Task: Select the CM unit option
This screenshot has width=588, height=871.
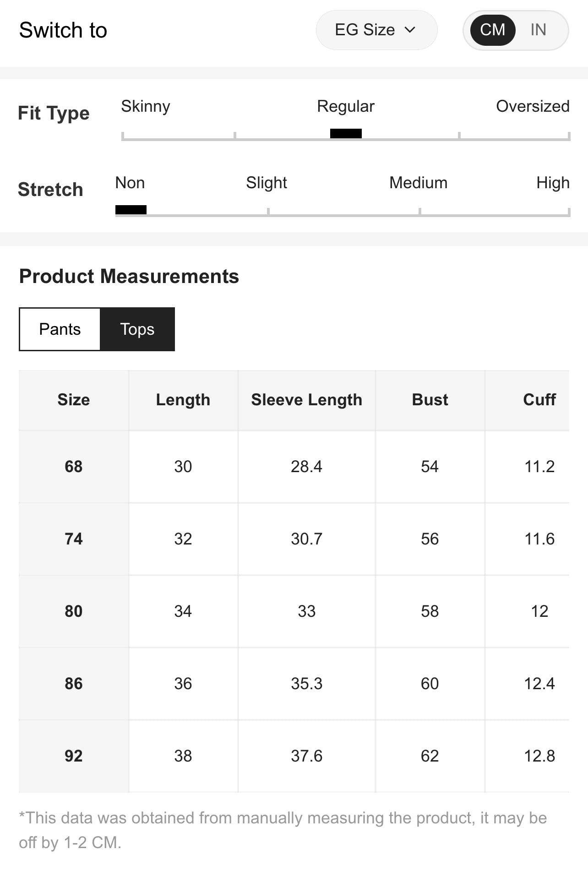Action: point(492,30)
